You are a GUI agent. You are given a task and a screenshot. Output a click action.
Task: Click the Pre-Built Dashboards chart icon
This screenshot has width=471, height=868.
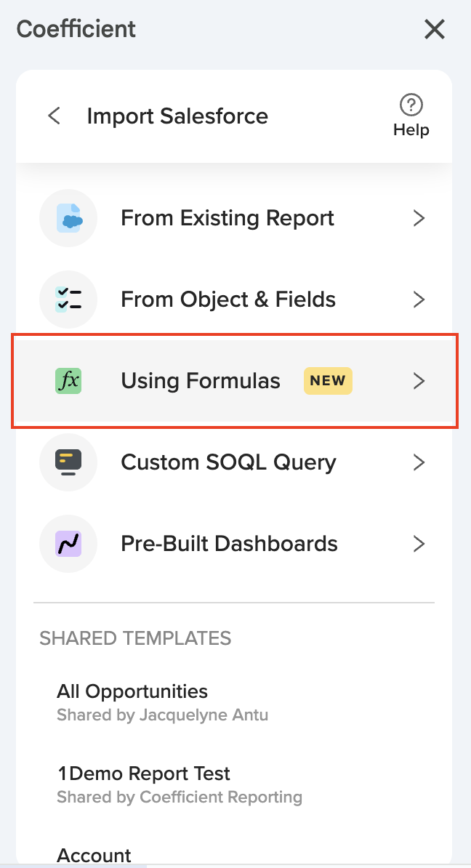(69, 544)
